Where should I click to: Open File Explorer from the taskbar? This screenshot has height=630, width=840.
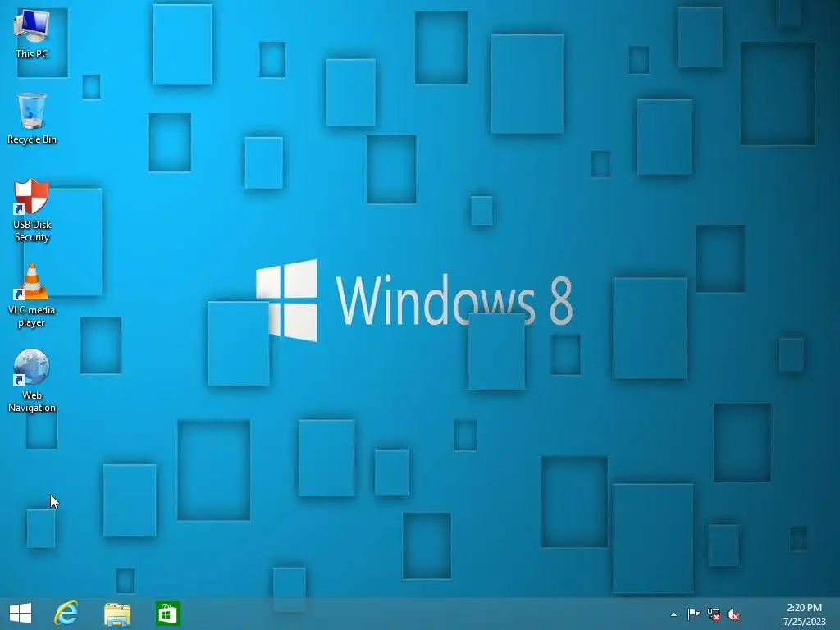tap(117, 614)
